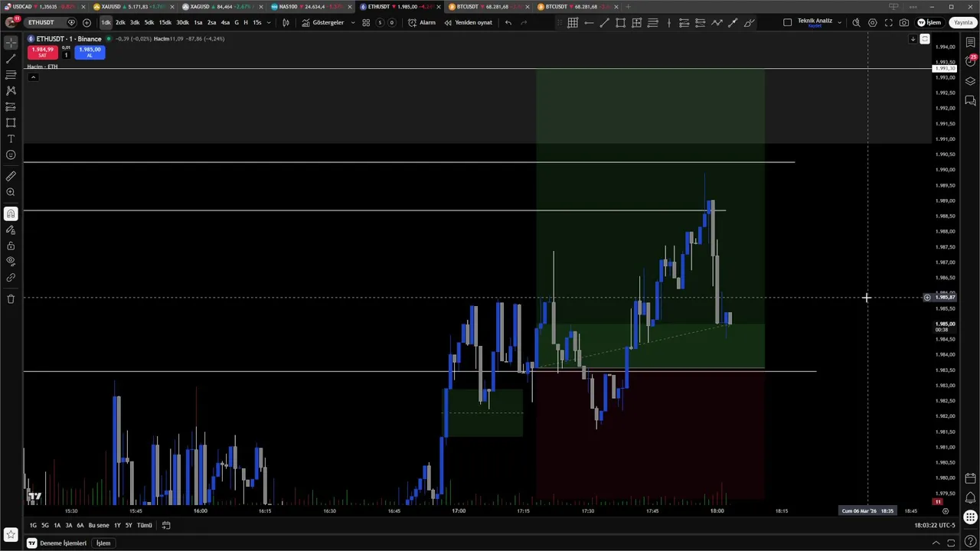Screen dimensions: 980x551
Task: Expand the timeframe interval dropdown arrow
Action: pyautogui.click(x=268, y=22)
